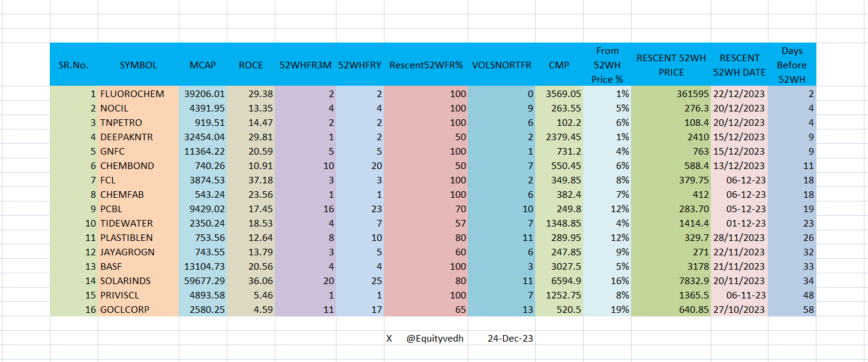The width and height of the screenshot is (868, 362).
Task: Select CMP value 1348.85
Action: point(559,223)
